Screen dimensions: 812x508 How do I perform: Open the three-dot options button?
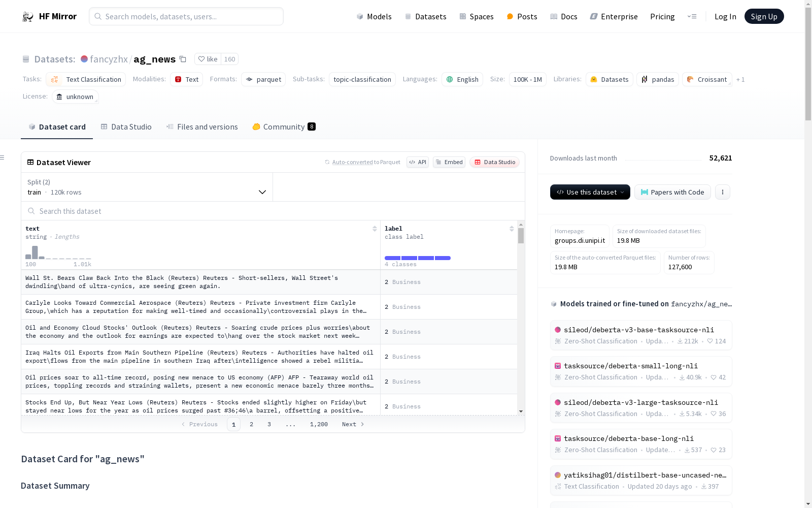click(x=723, y=192)
